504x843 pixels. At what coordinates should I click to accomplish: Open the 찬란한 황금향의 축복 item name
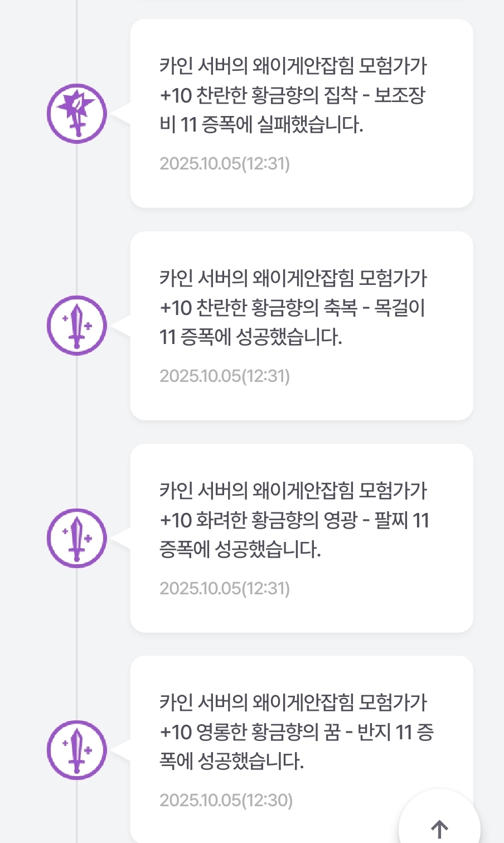[x=277, y=308]
